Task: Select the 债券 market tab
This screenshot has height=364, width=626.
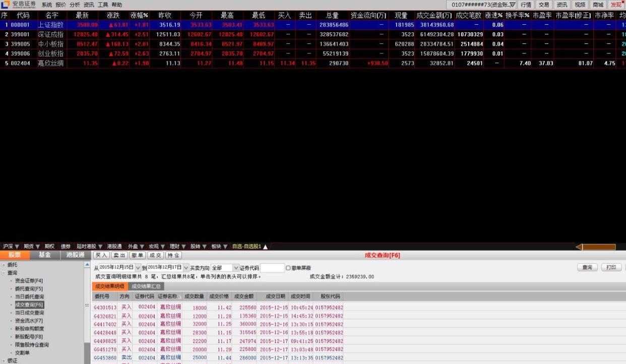Action: [66, 247]
